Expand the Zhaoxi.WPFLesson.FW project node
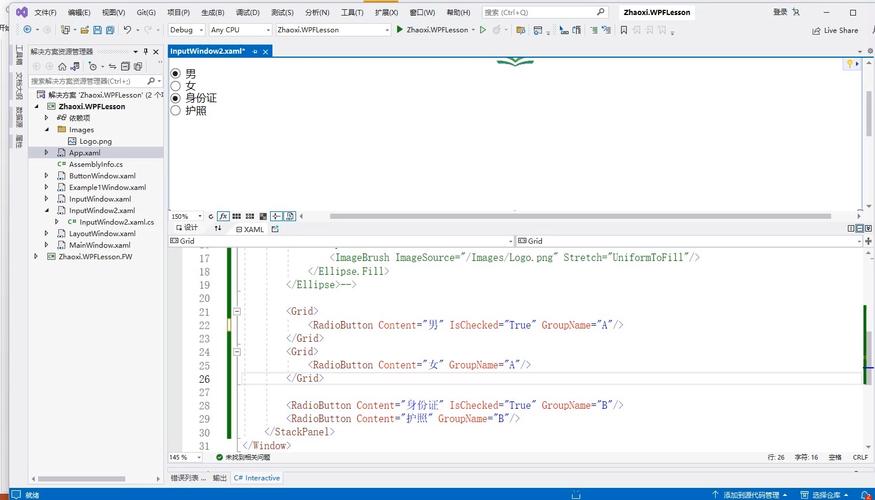The width and height of the screenshot is (875, 500). [36, 257]
